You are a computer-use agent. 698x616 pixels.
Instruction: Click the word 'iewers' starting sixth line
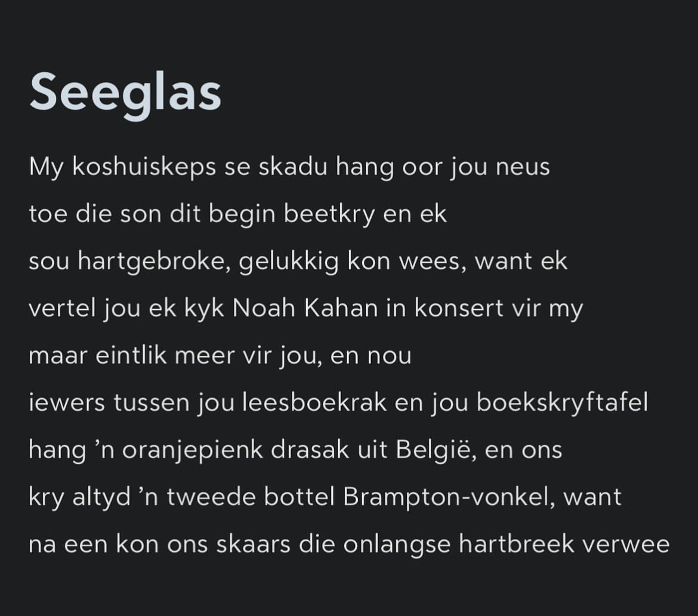click(x=67, y=403)
